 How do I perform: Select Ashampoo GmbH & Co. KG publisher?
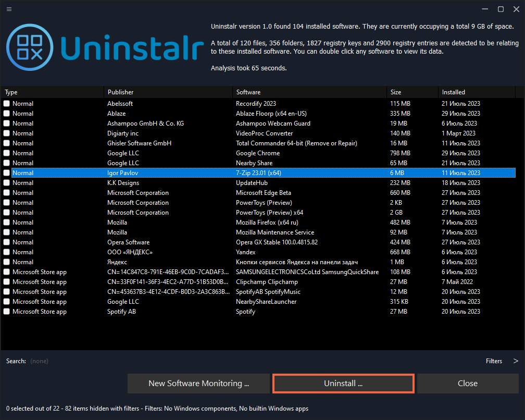(x=146, y=123)
